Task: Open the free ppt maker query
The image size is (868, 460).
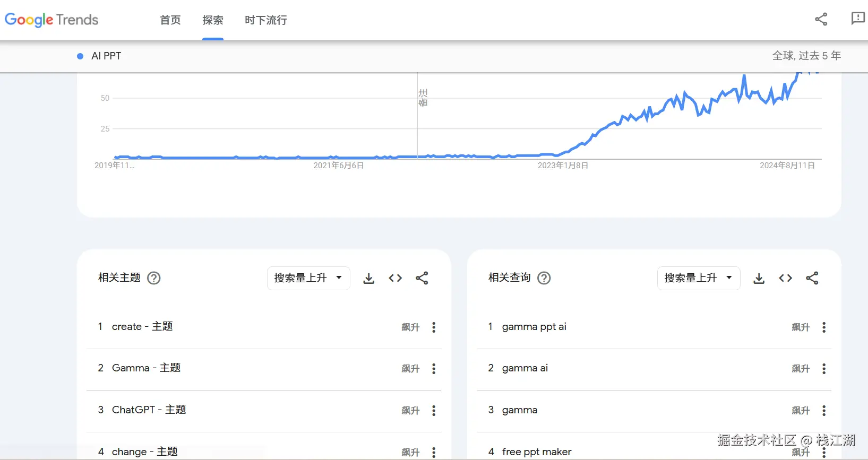Action: coord(536,452)
